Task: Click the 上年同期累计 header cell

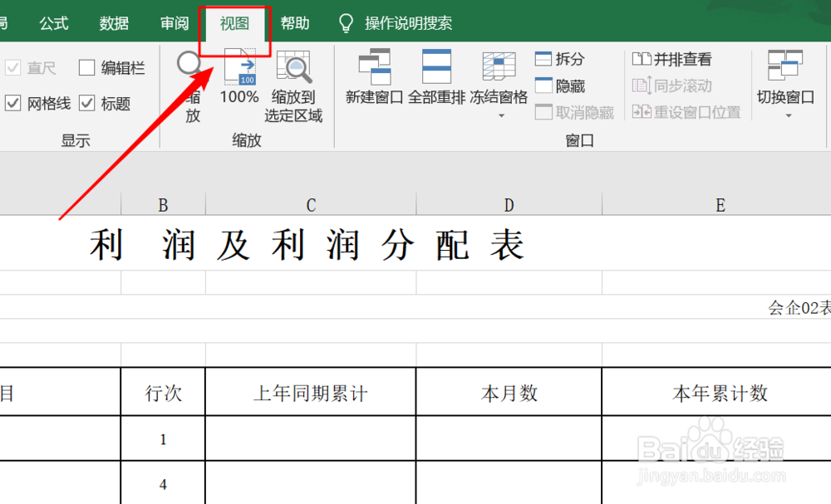Action: [311, 392]
